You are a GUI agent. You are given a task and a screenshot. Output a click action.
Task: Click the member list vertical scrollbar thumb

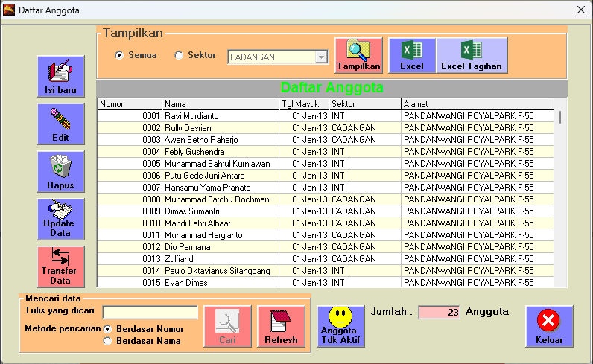coord(560,117)
